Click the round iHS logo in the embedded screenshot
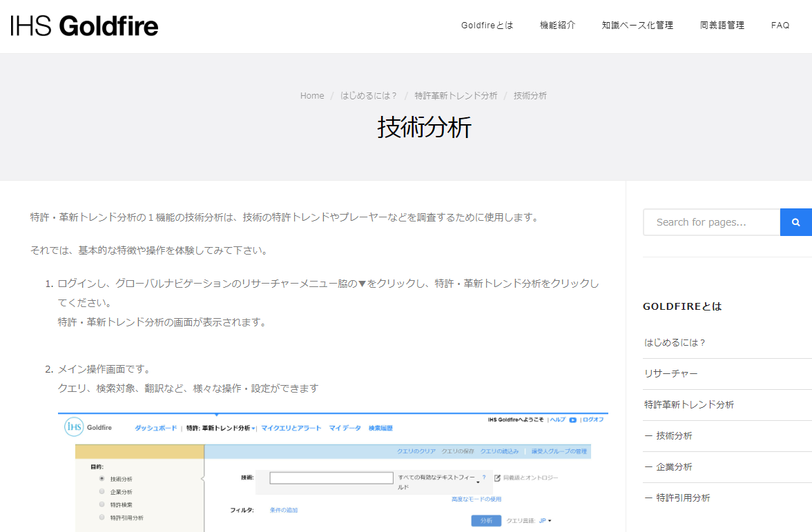The height and width of the screenshot is (532, 812). pos(74,427)
